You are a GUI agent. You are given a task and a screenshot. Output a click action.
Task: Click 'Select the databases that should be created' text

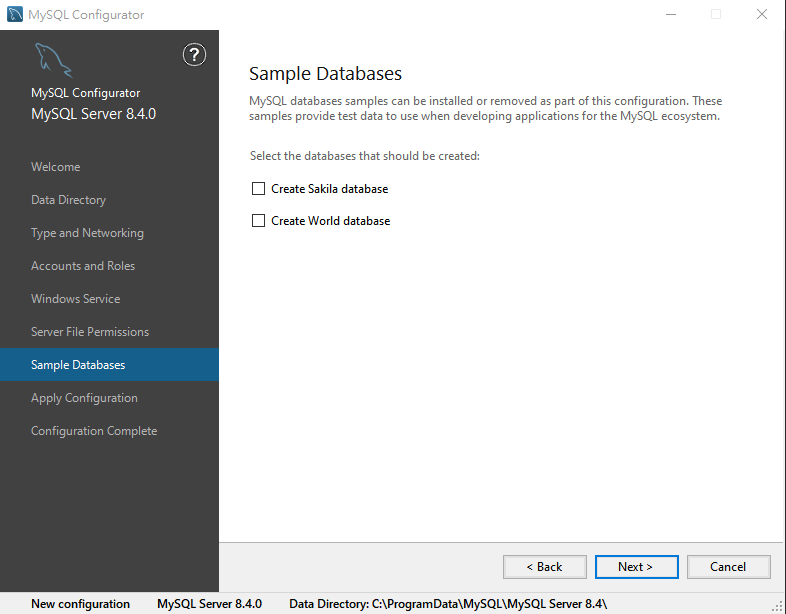365,156
